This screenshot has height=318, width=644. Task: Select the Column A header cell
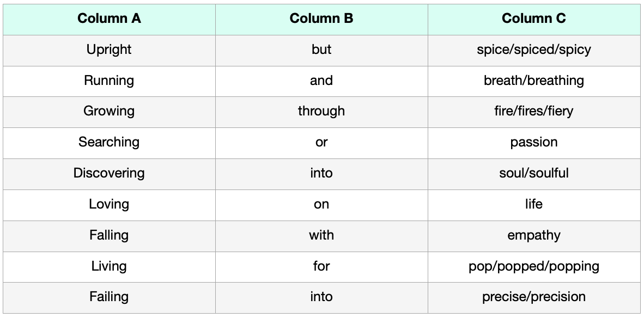tap(110, 19)
